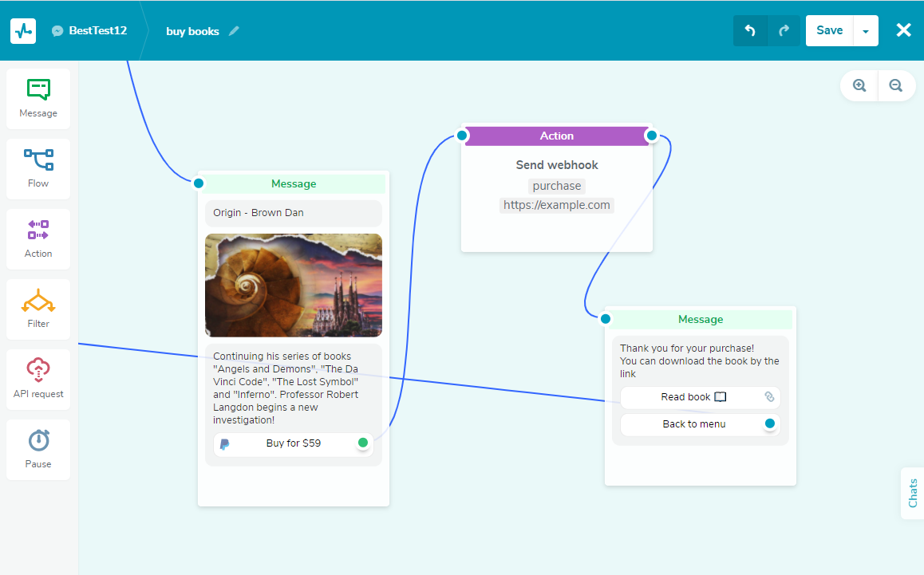This screenshot has height=575, width=924.
Task: Zoom out on the canvas
Action: pos(896,85)
